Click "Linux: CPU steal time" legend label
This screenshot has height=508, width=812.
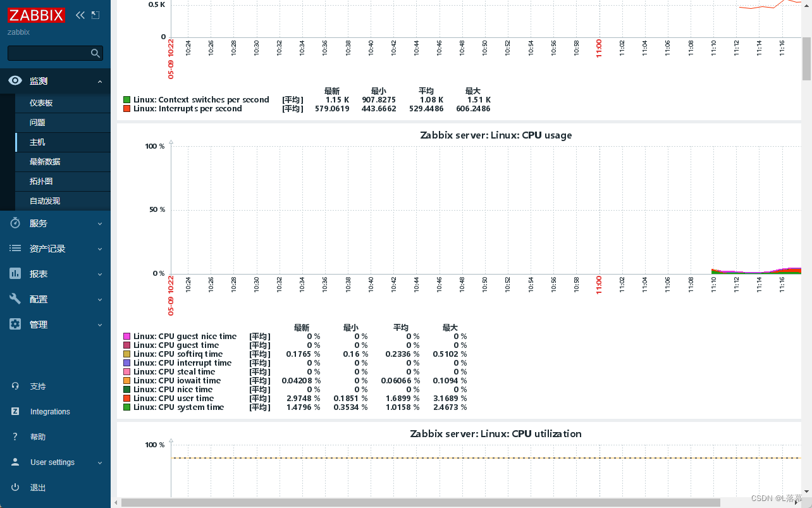coord(175,372)
